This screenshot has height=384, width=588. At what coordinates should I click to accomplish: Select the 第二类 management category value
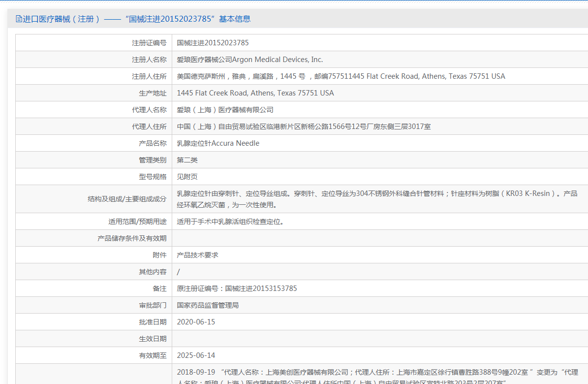click(187, 160)
